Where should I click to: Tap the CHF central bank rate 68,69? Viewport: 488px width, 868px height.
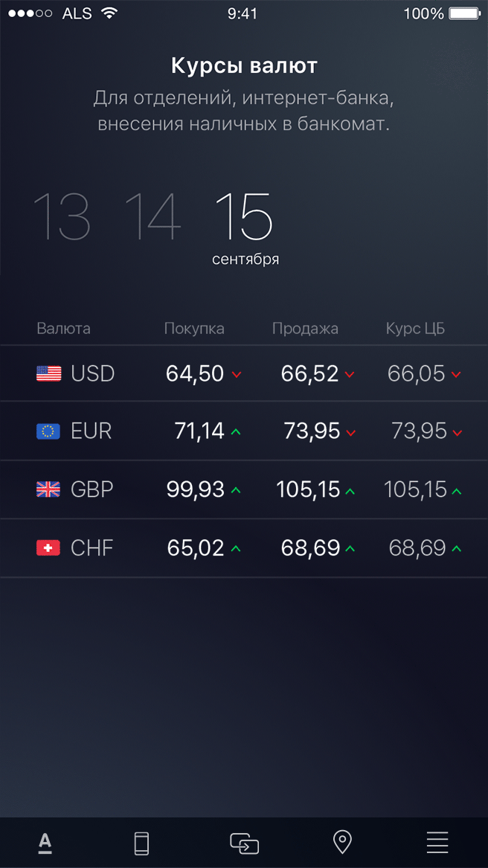tap(417, 548)
